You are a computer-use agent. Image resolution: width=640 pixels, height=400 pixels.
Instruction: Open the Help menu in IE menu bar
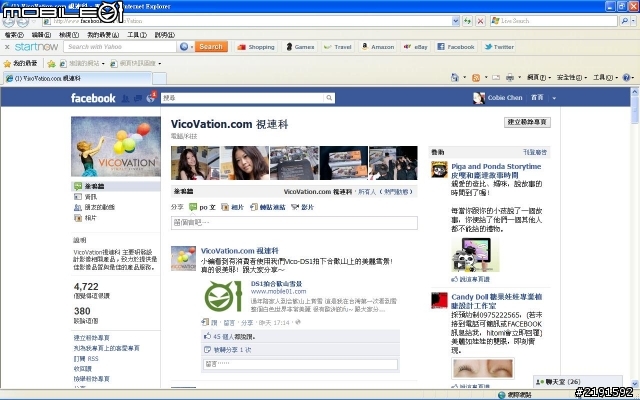tap(164, 35)
